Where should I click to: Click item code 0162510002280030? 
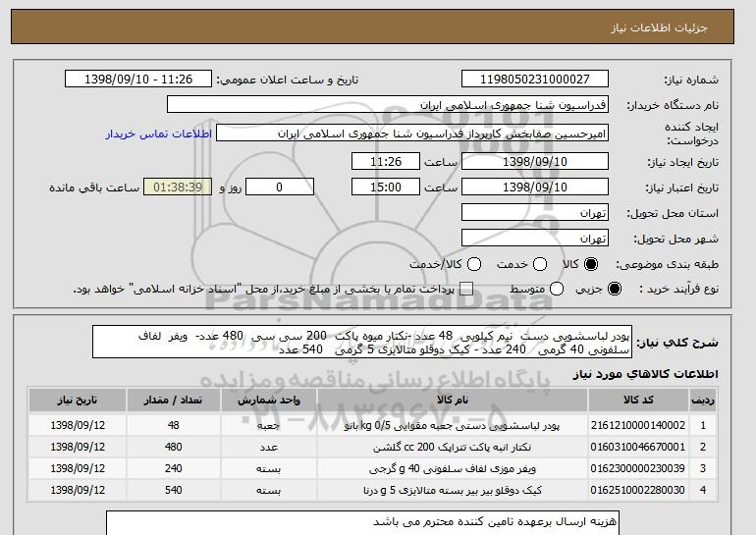coord(638,490)
